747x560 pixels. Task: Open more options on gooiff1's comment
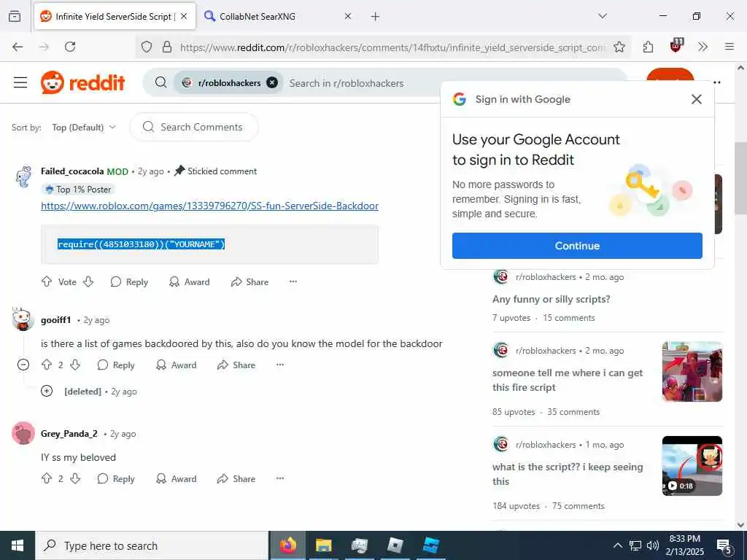pos(280,365)
